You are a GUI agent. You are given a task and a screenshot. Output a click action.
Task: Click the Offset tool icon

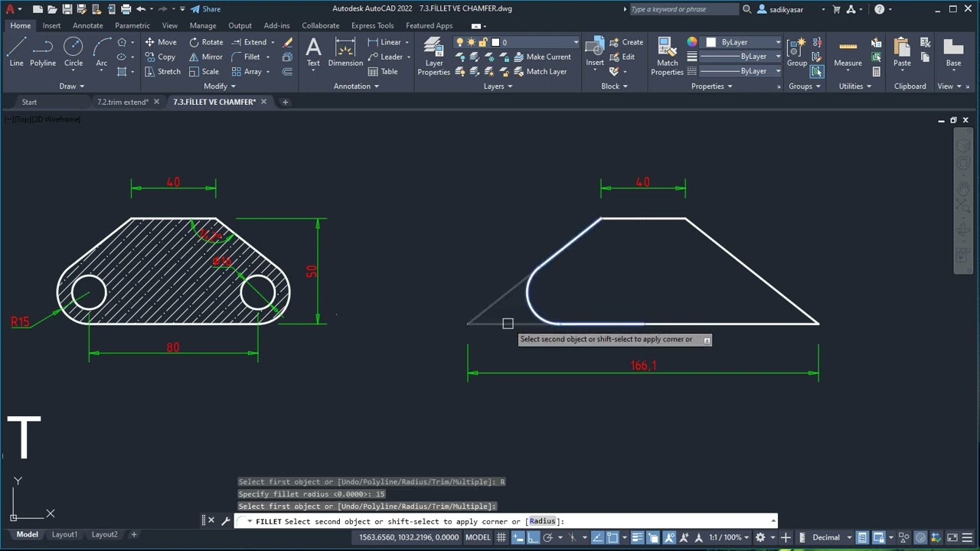coord(287,71)
